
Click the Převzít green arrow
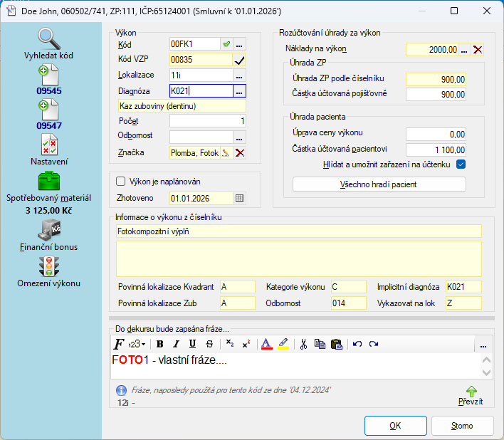coord(471,391)
